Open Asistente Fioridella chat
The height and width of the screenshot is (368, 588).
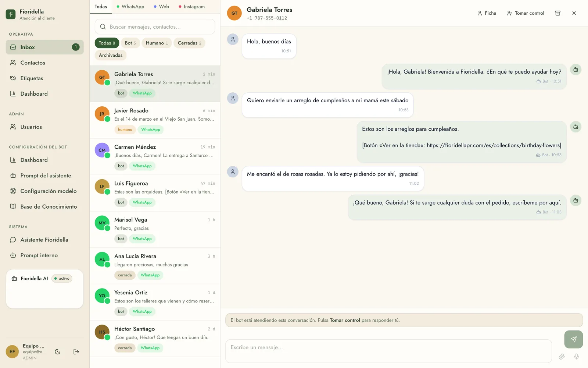44,240
